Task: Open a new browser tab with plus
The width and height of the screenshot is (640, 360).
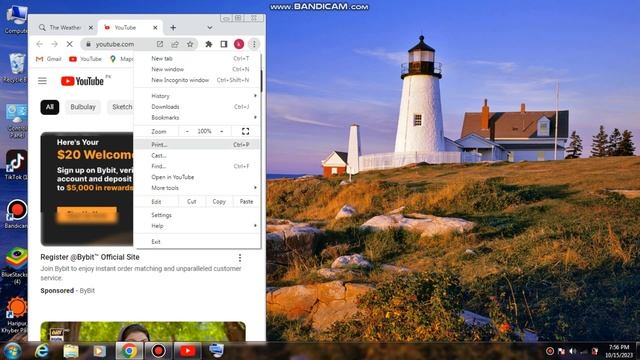Action: tap(173, 28)
